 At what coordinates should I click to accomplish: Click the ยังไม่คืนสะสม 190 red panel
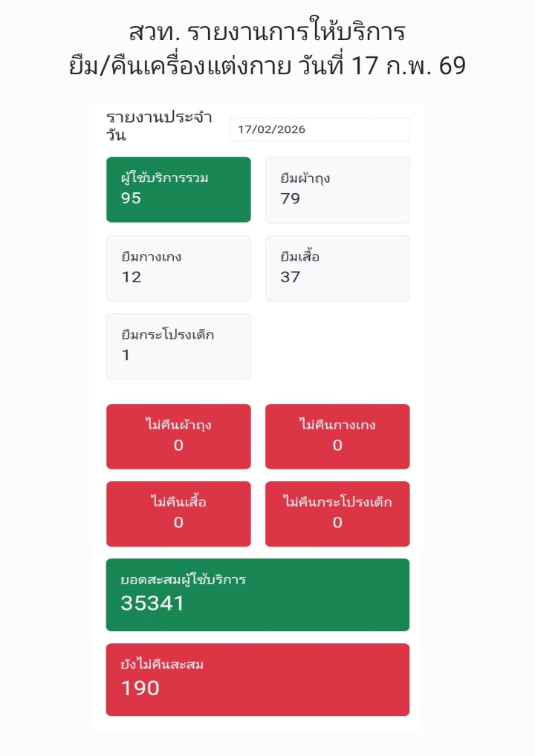pos(258,680)
